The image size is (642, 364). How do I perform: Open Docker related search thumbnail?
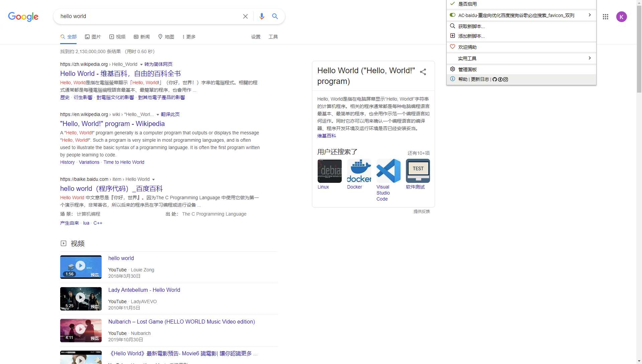pos(359,171)
